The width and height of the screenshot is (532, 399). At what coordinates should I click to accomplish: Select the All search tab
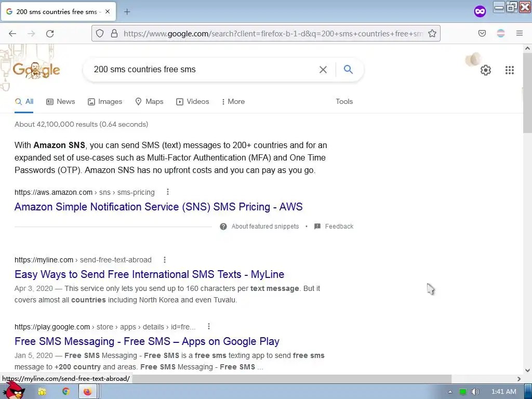pos(24,101)
